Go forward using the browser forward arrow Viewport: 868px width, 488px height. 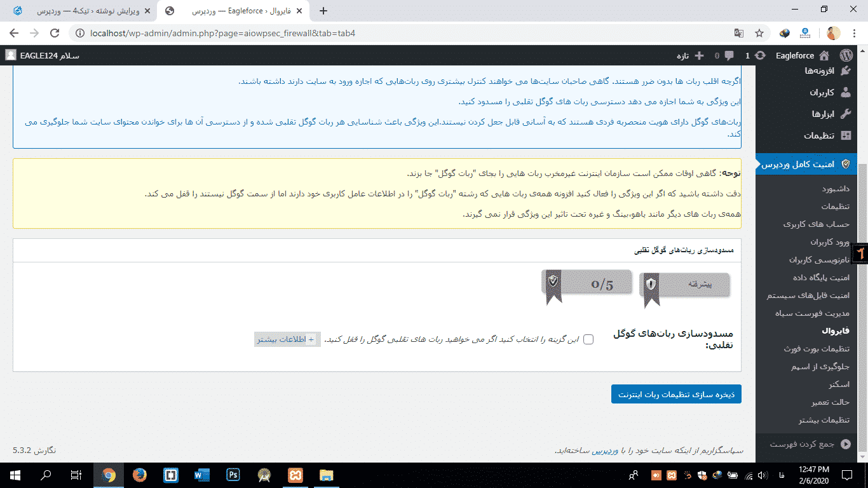click(x=34, y=33)
